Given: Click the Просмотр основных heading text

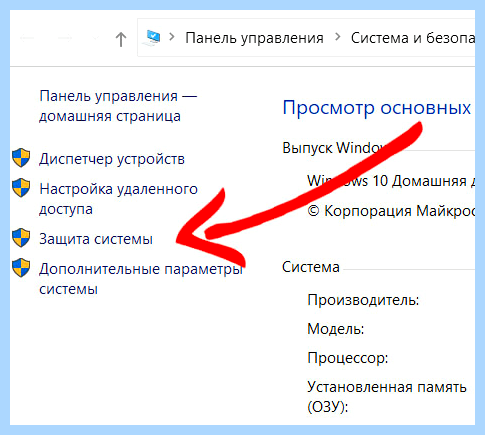Looking at the screenshot, I should 377,108.
